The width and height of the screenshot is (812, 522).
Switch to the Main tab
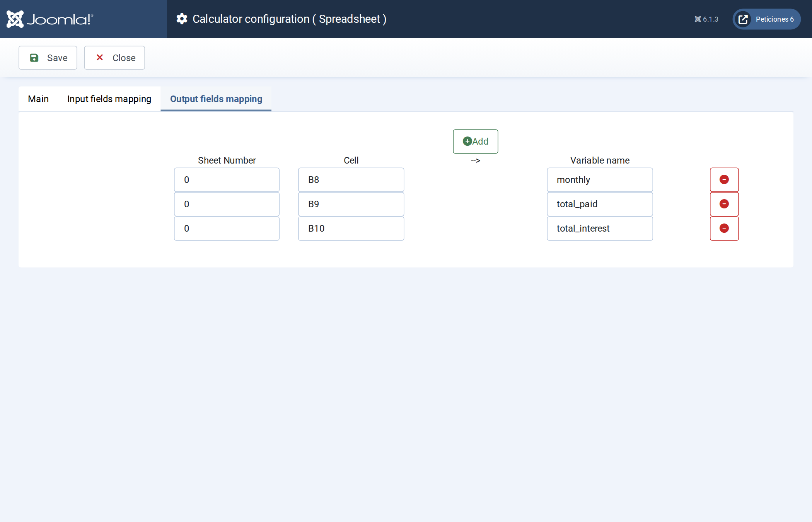38,99
